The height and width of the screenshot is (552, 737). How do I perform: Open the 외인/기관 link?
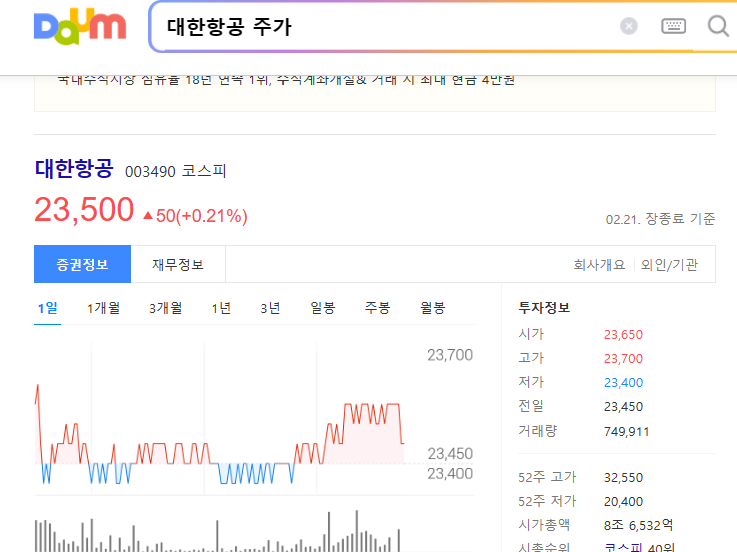(669, 265)
